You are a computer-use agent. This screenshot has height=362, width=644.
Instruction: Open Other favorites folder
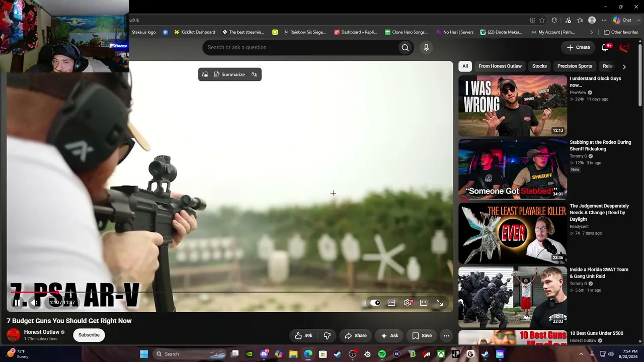coord(621,32)
